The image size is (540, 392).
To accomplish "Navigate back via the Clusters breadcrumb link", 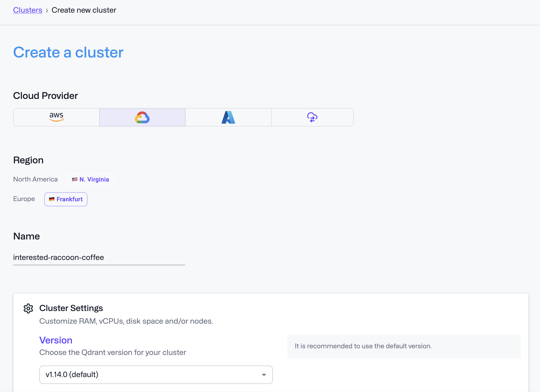I will pyautogui.click(x=28, y=10).
